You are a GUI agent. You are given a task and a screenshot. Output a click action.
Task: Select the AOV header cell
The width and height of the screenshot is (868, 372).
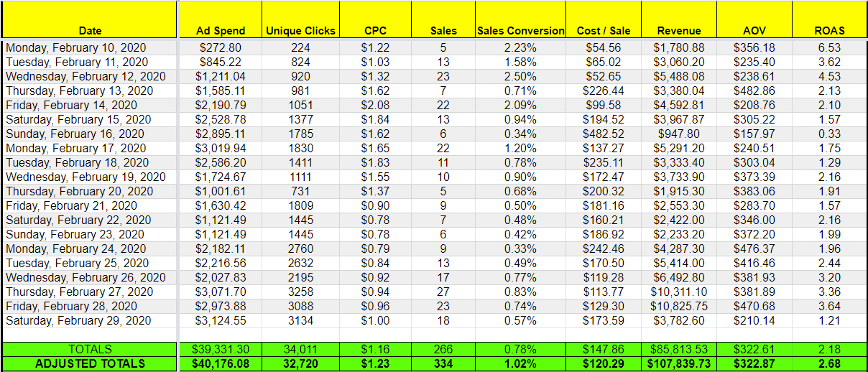754,20
